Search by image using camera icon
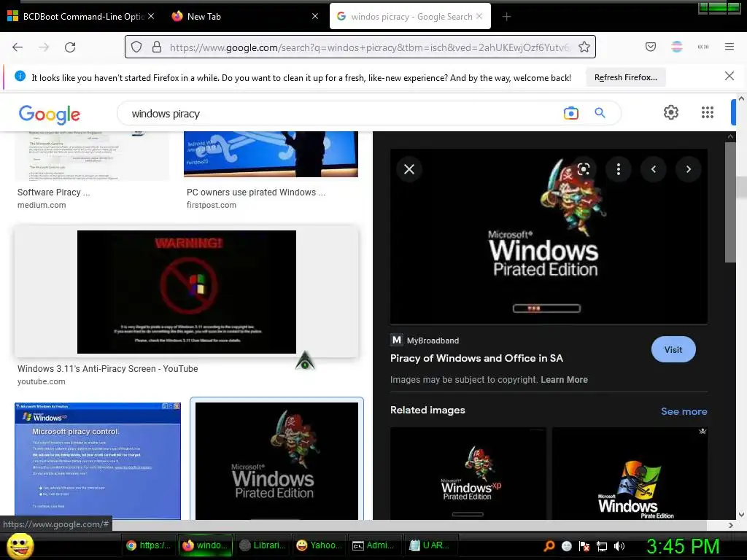The image size is (747, 560). 570,113
